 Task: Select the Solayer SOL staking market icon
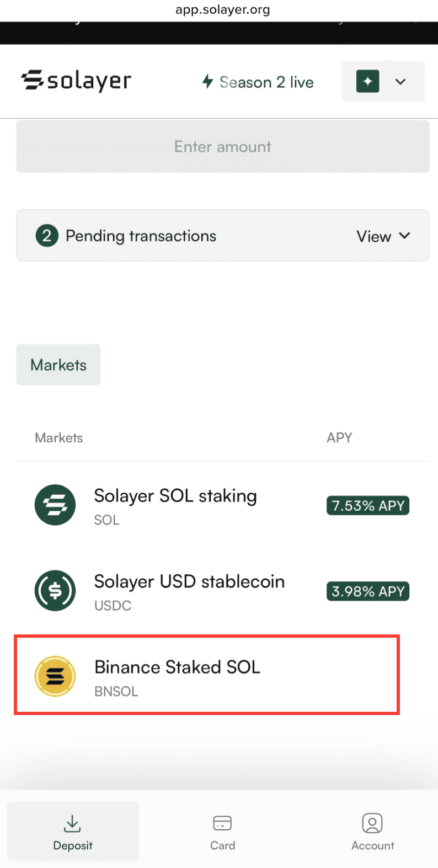point(55,505)
